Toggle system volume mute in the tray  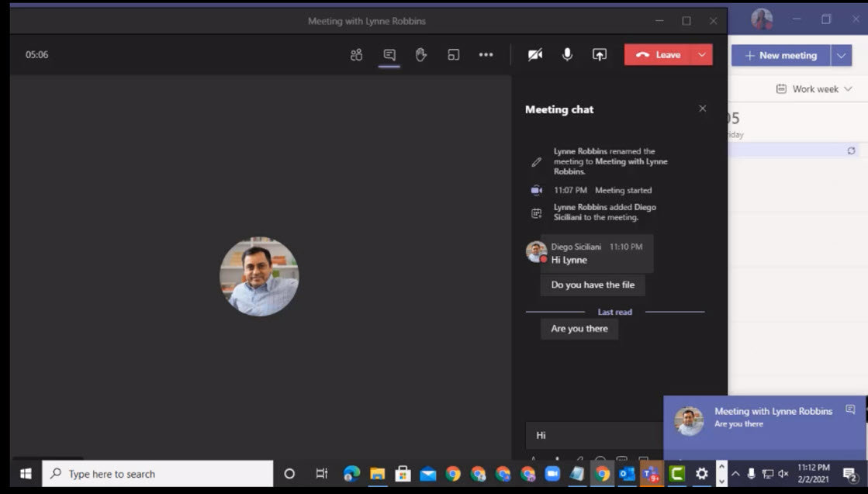[x=783, y=474]
